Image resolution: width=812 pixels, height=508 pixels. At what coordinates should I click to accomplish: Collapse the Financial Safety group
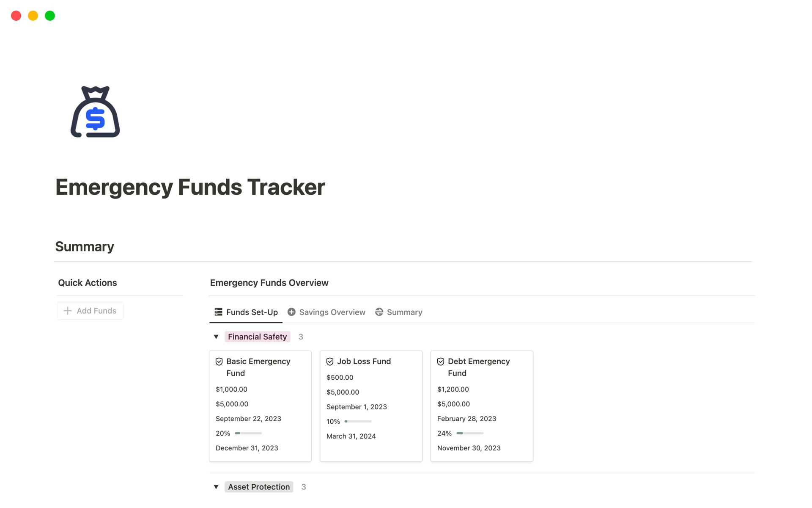click(x=216, y=337)
